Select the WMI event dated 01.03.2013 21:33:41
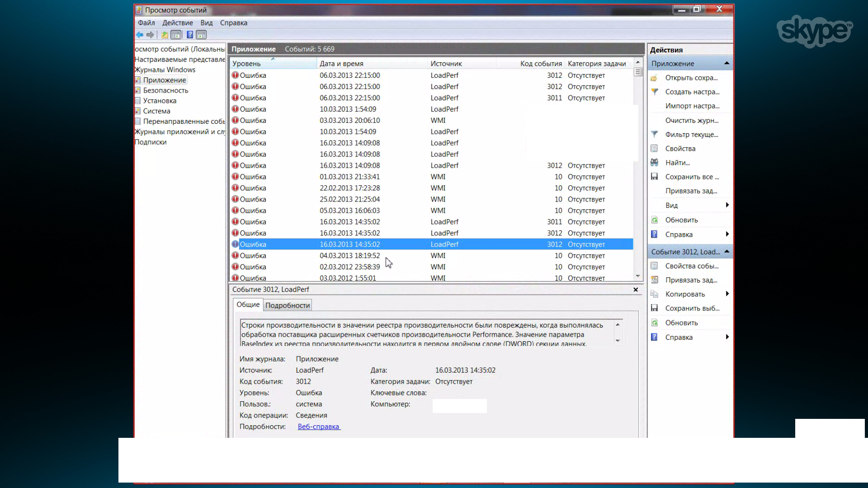This screenshot has height=488, width=868. [x=432, y=177]
